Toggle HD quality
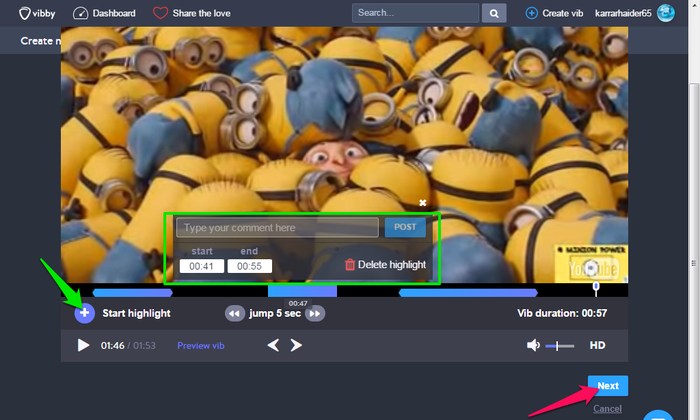 [x=597, y=345]
